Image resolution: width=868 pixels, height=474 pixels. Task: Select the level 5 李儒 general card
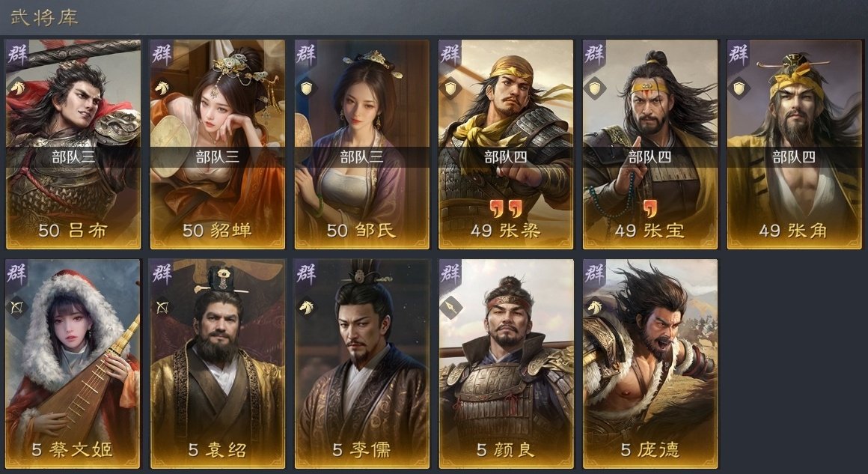(x=362, y=364)
